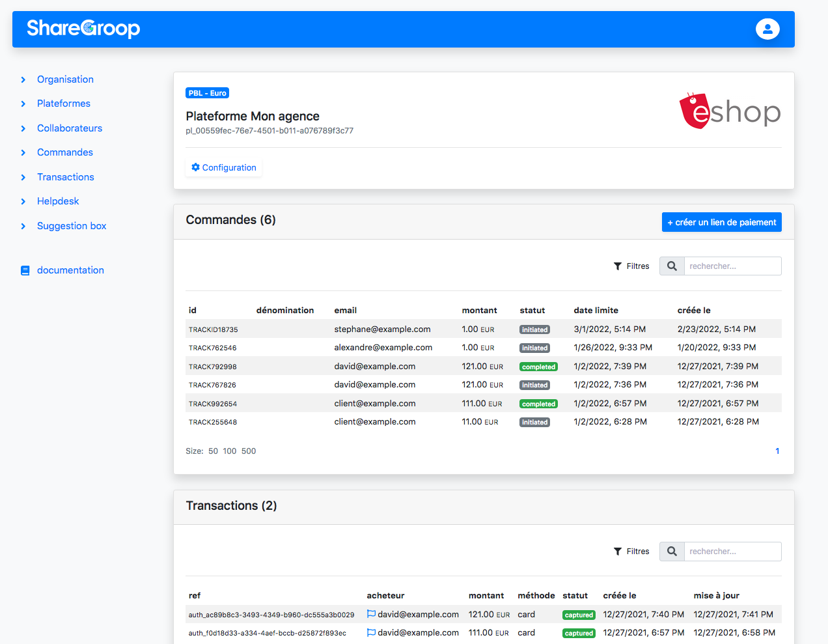Image resolution: width=828 pixels, height=644 pixels.
Task: Open transaction auth_f0d18d33-a334-4aef-bccb-d25872f893ec
Action: pos(268,633)
